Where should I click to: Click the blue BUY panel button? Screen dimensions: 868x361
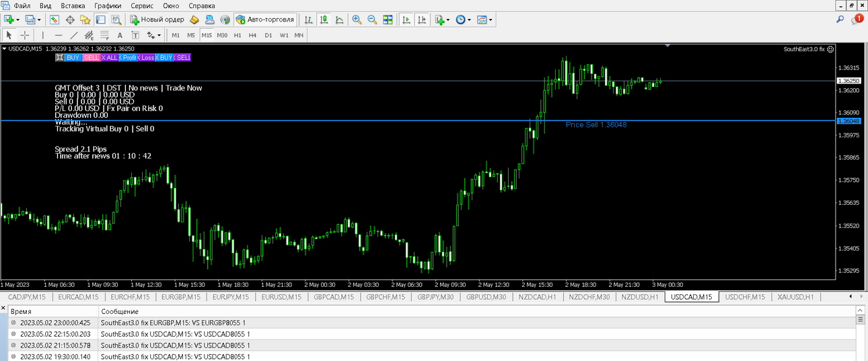(x=73, y=58)
